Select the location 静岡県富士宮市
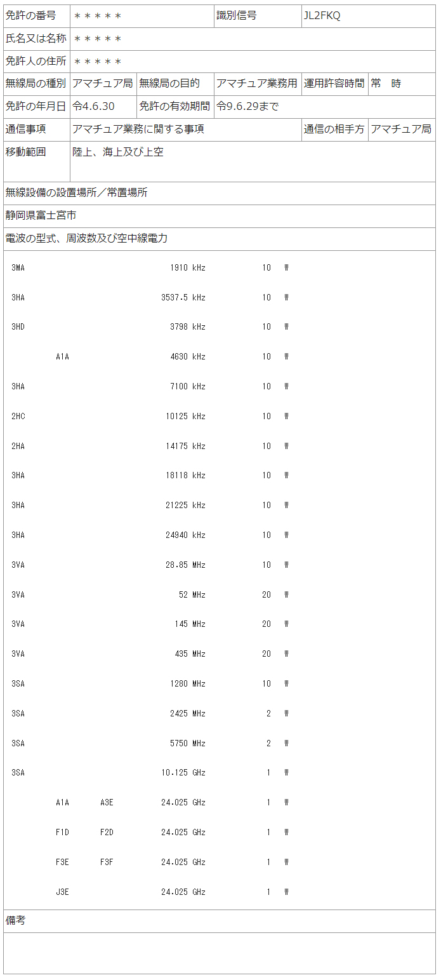The width and height of the screenshot is (441, 980). [41, 215]
